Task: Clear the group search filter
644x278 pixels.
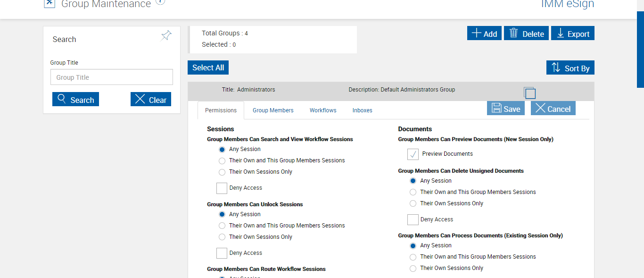Action: click(x=151, y=100)
